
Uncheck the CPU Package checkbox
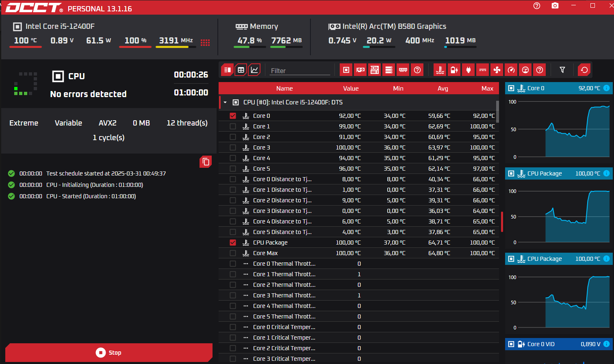point(233,243)
